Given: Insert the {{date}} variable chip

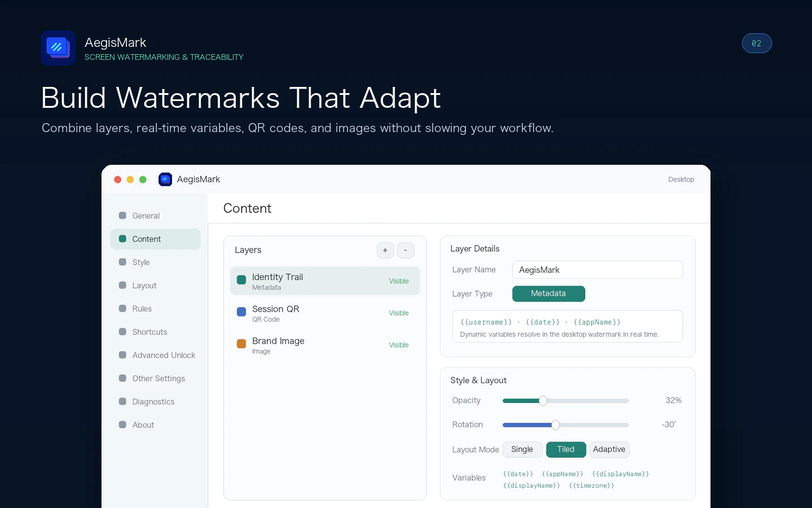Looking at the screenshot, I should 518,474.
